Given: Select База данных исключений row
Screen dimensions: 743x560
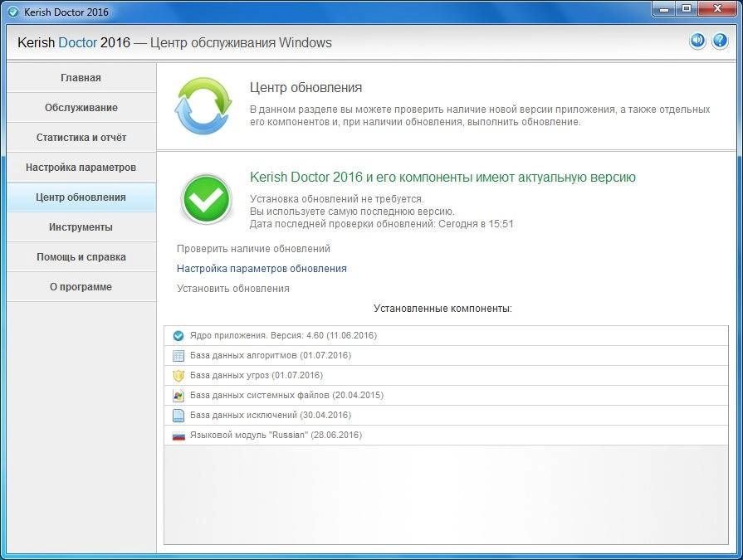Looking at the screenshot, I should [x=446, y=415].
